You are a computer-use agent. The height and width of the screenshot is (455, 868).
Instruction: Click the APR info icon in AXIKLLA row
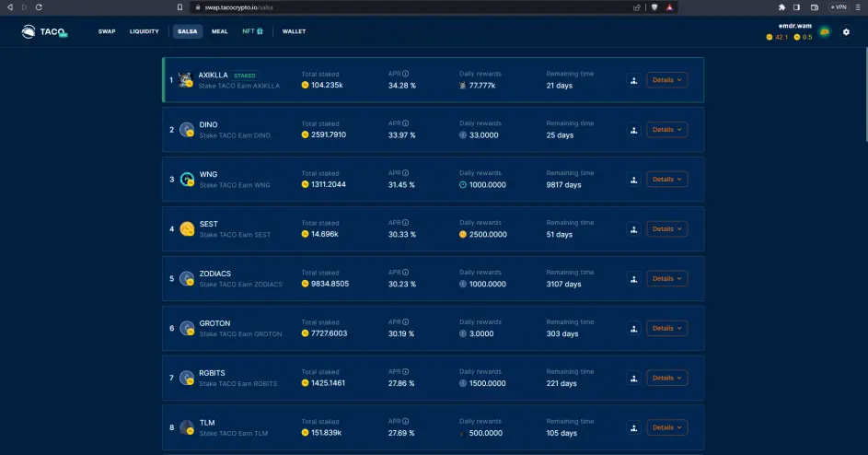(406, 74)
